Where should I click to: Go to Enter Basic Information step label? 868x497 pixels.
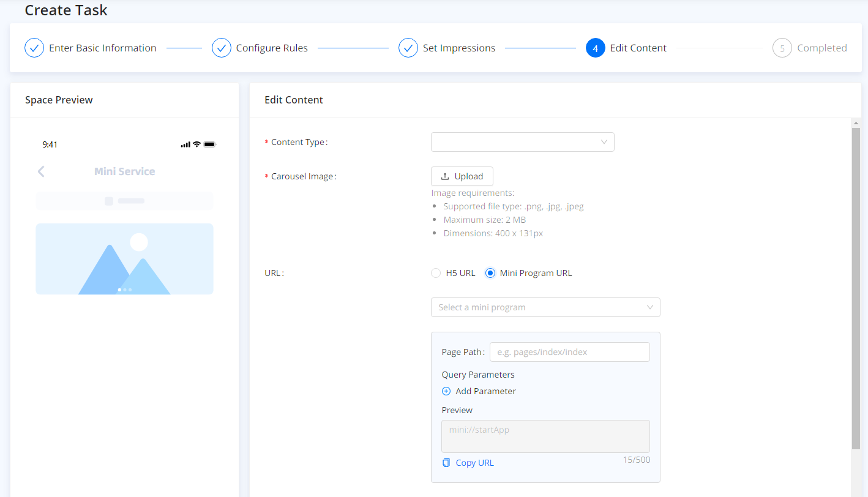click(102, 48)
